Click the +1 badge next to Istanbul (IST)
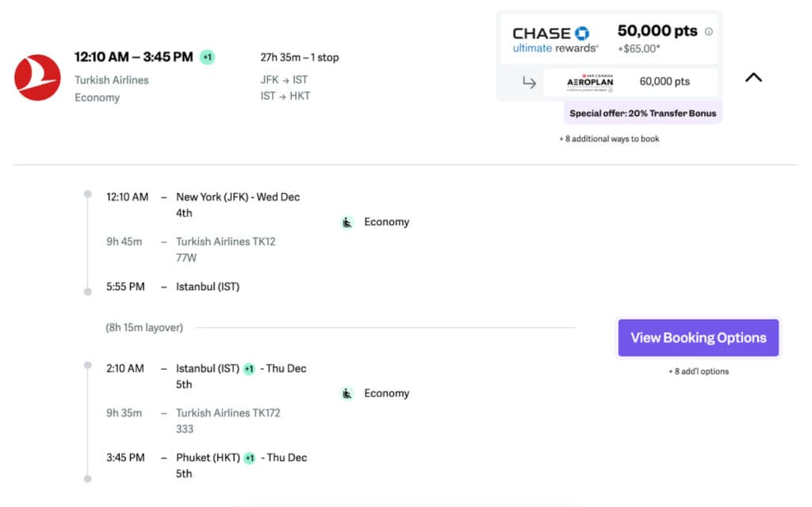 (249, 369)
